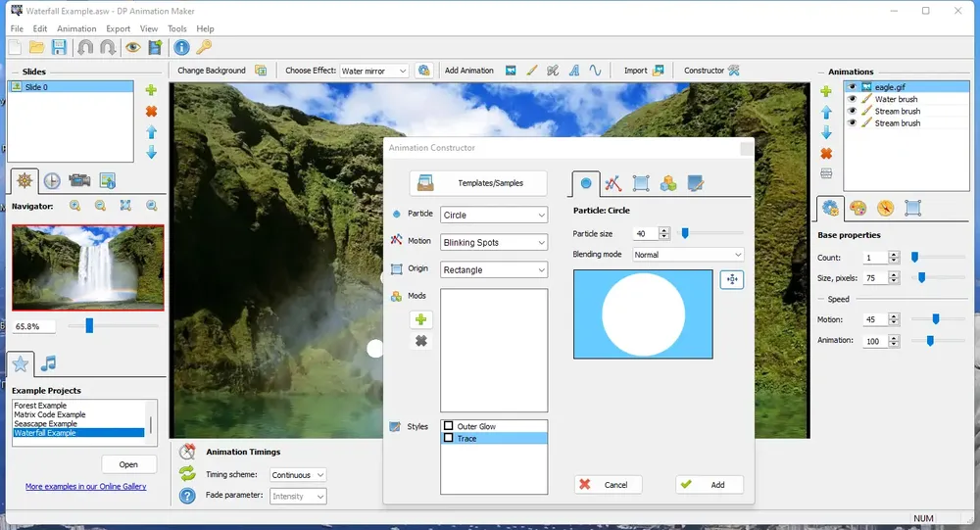Enable the Outer Glow style checkbox
The height and width of the screenshot is (530, 980).
(x=448, y=426)
